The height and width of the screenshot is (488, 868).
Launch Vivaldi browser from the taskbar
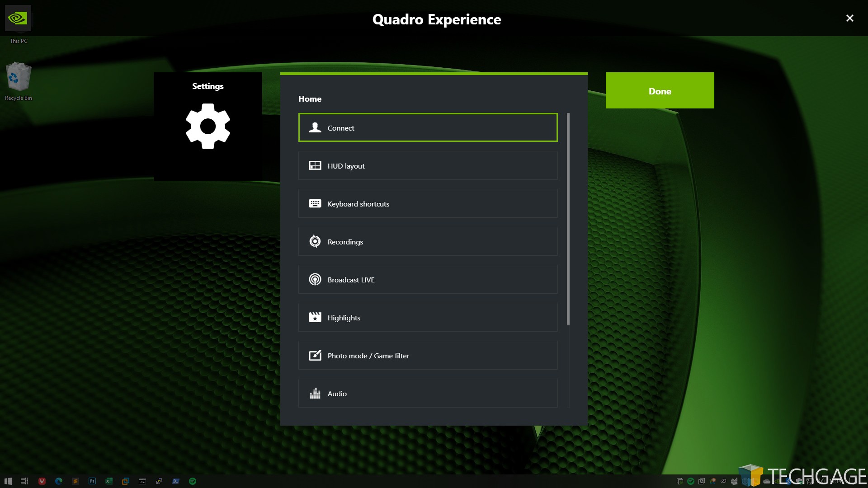(x=42, y=481)
